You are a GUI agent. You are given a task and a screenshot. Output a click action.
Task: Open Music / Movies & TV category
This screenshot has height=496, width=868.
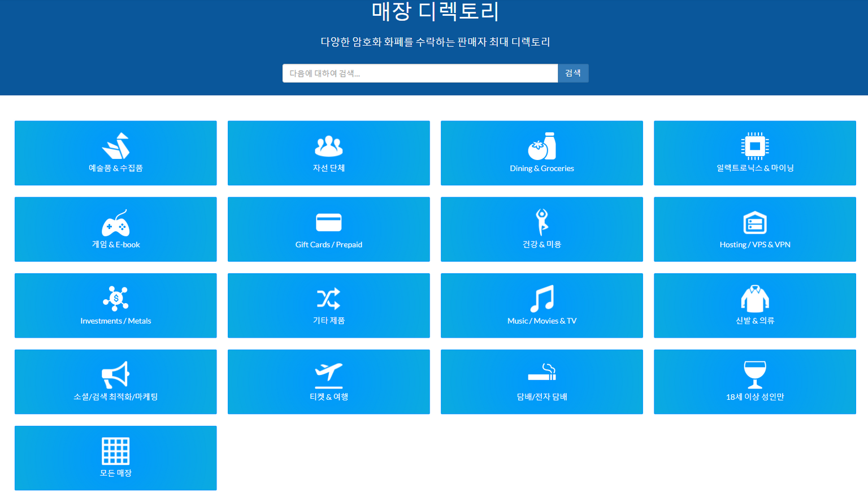tap(542, 305)
